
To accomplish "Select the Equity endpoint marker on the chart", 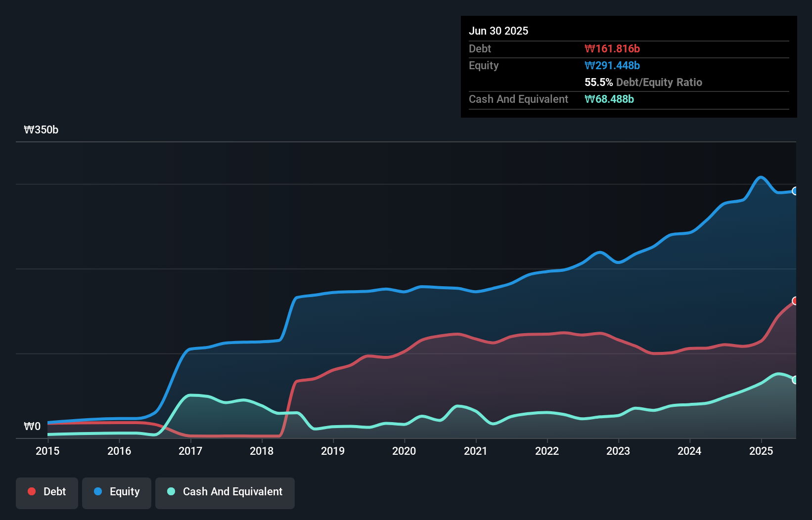I will (x=795, y=191).
